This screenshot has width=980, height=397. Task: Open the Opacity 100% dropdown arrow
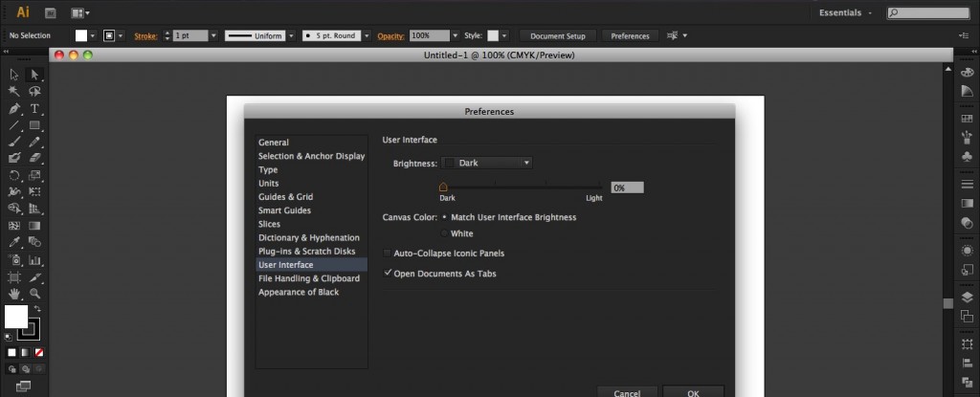[x=455, y=35]
